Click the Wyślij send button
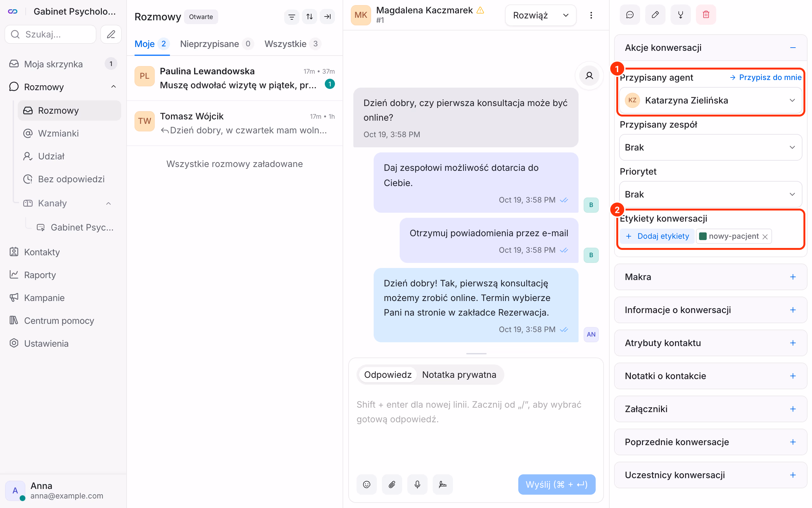812x508 pixels. coord(557,484)
